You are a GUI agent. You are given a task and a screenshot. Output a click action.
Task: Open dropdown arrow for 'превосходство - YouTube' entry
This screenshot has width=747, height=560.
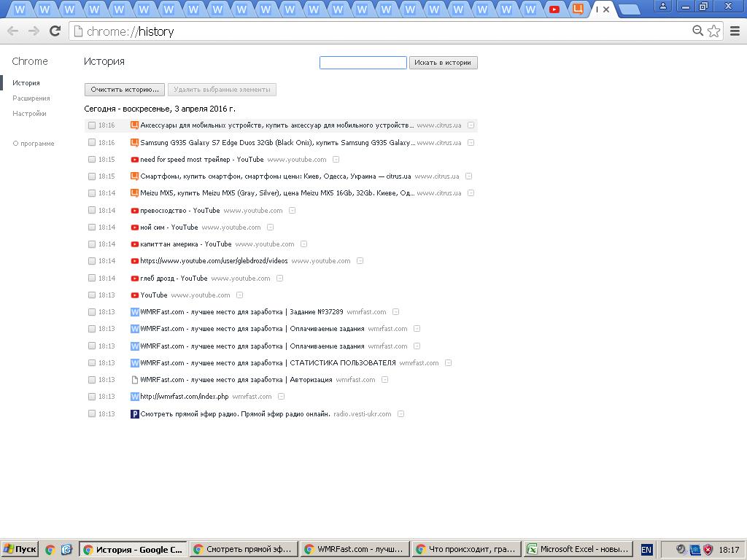pyautogui.click(x=292, y=210)
